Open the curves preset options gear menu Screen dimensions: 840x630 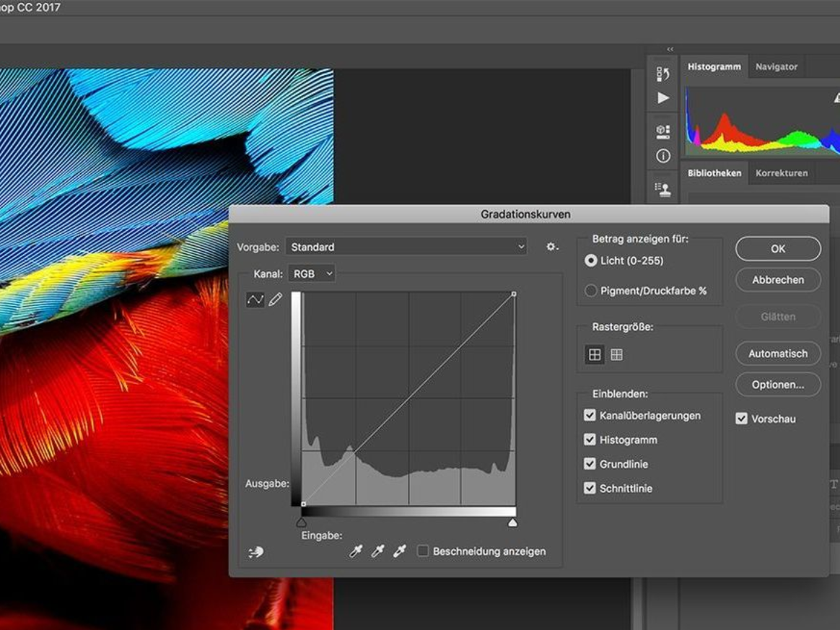click(551, 246)
